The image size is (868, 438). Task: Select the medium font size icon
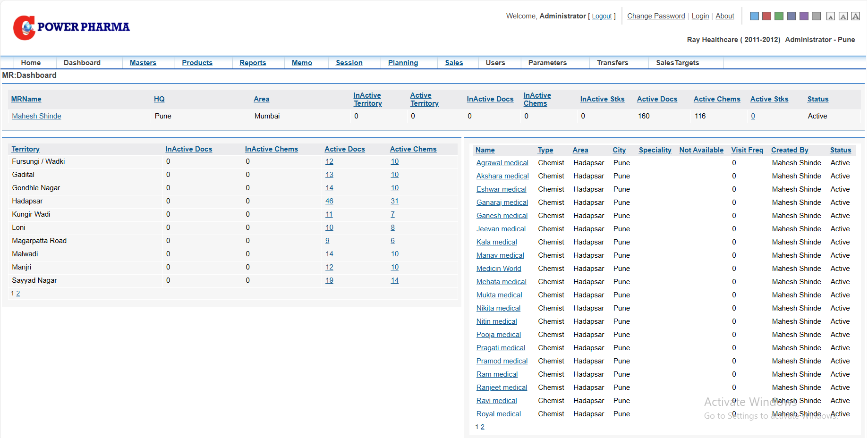pos(843,17)
